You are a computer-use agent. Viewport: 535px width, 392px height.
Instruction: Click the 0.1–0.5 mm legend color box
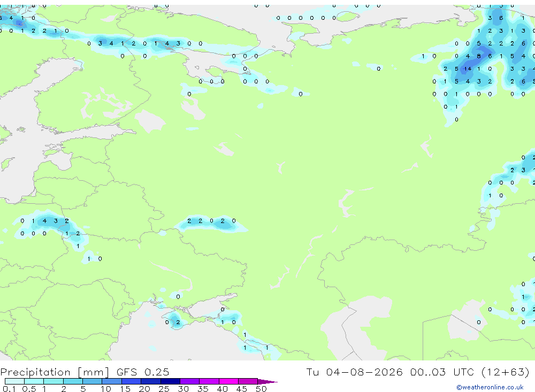[x=14, y=381]
